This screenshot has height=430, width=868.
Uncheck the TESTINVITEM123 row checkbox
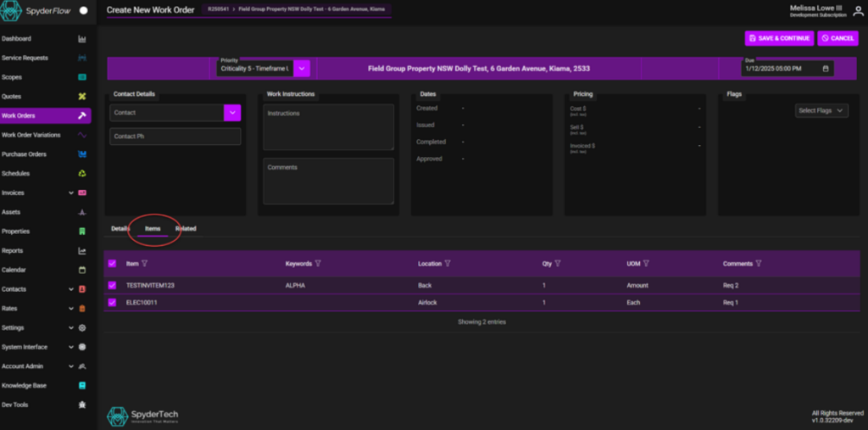(112, 286)
